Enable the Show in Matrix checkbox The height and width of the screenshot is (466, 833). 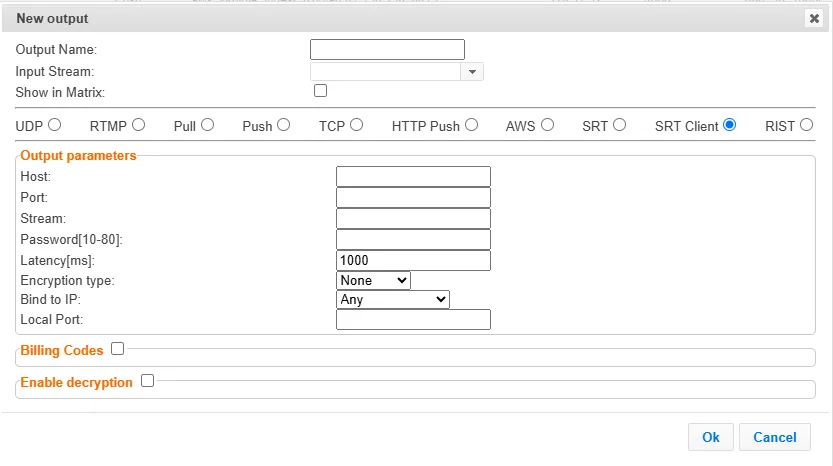point(321,91)
